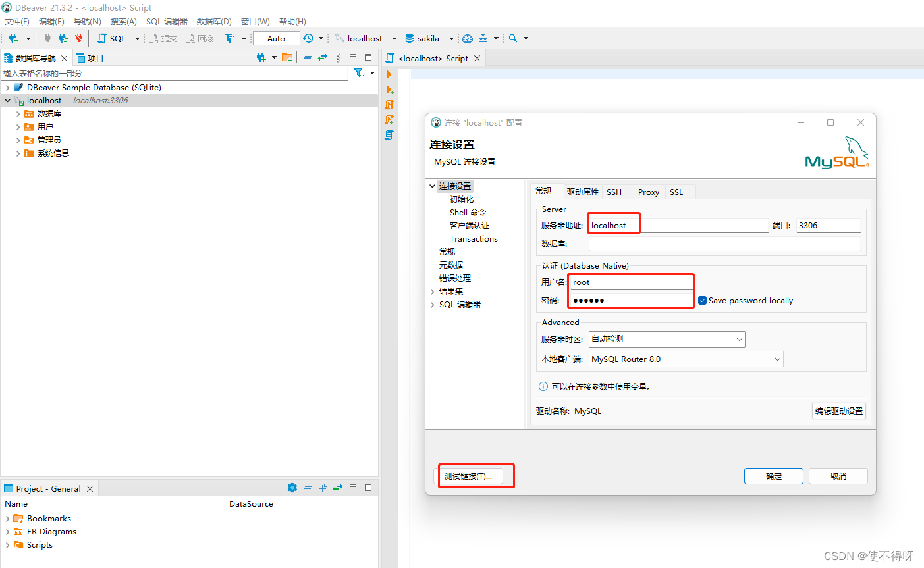Click the navigator filter funnel icon
Image resolution: width=924 pixels, height=568 pixels.
(359, 73)
